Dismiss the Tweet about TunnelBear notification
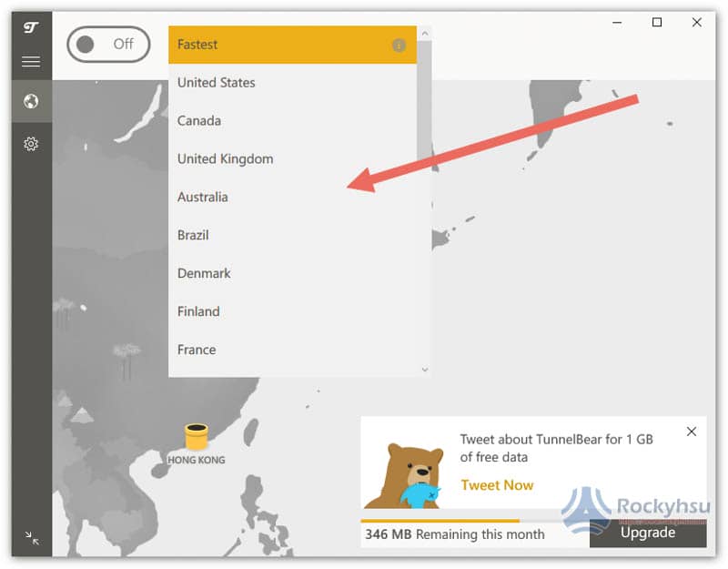This screenshot has width=728, height=569. tap(692, 432)
